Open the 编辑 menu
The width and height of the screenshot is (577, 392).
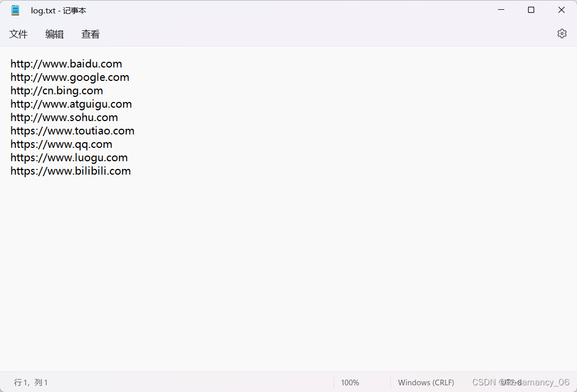click(54, 34)
